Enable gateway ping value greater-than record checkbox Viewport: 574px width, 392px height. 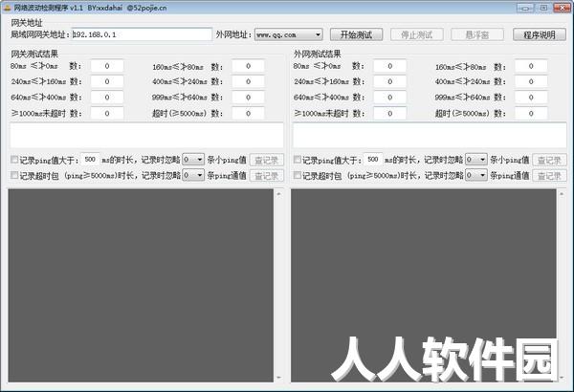coord(14,160)
